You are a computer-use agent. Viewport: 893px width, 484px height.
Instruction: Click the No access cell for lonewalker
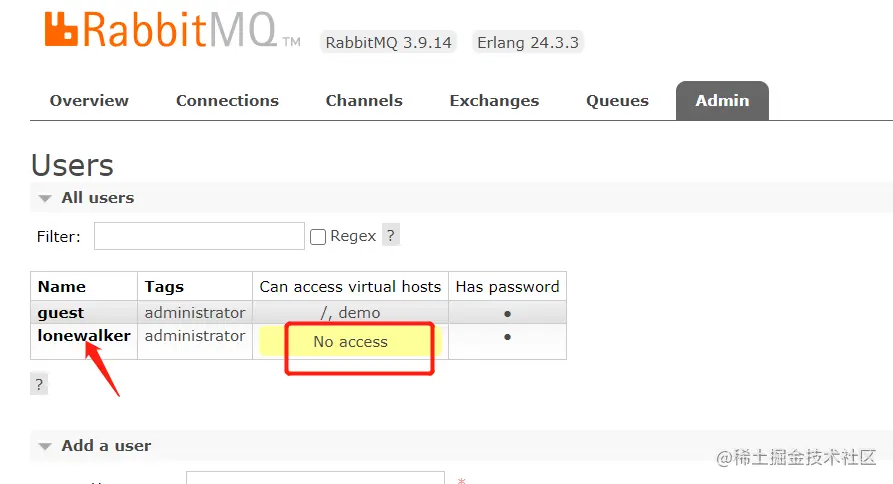(x=350, y=342)
